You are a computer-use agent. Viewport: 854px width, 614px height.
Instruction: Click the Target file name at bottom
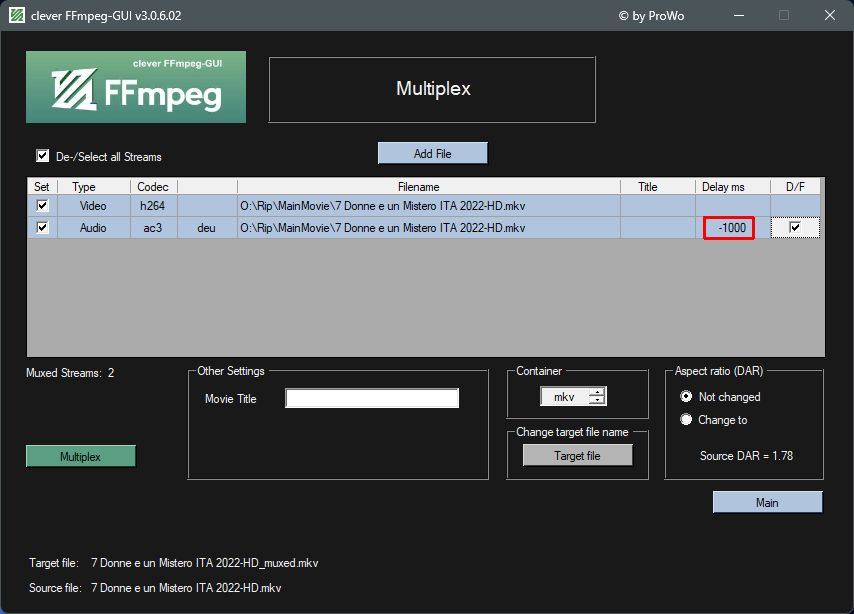(204, 563)
